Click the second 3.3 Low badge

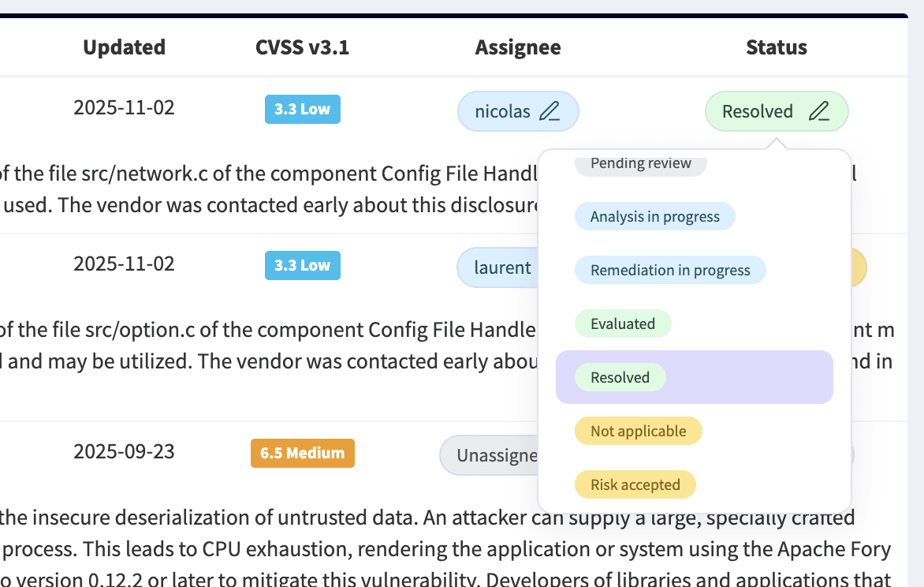(303, 265)
